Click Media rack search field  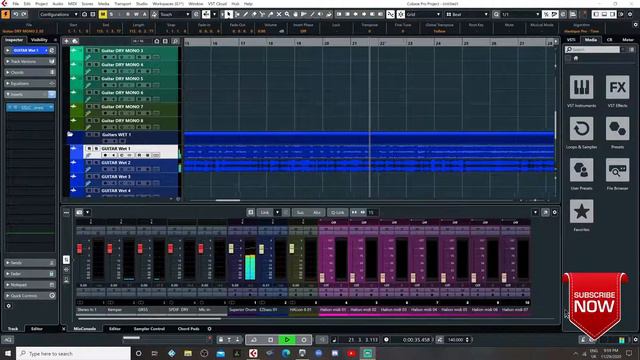[x=592, y=49]
